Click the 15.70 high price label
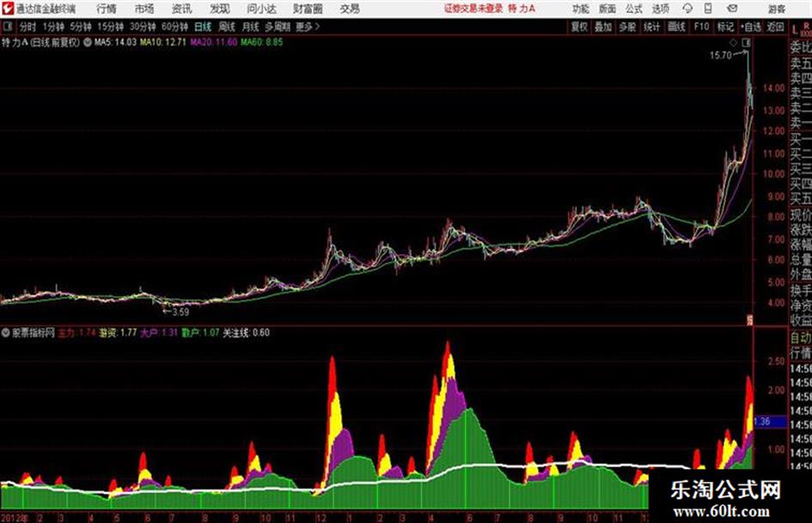Image resolution: width=812 pixels, height=523 pixels. (x=720, y=55)
